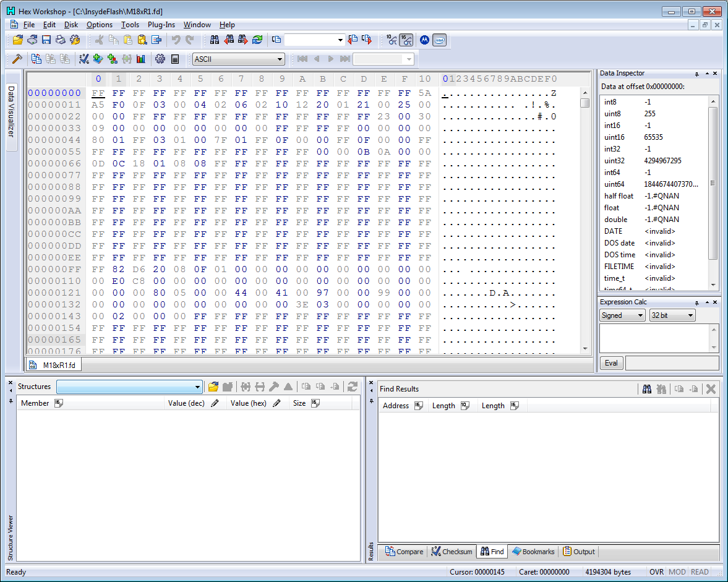Click Find Next binoculars with right arrow
Screen dimensions: 728x582
tap(243, 40)
